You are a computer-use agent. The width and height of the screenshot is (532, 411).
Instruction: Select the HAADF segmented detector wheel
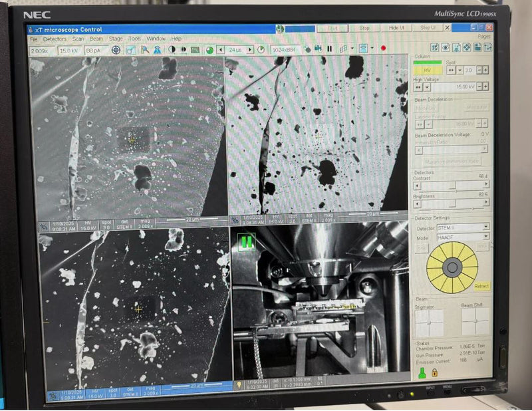452,267
